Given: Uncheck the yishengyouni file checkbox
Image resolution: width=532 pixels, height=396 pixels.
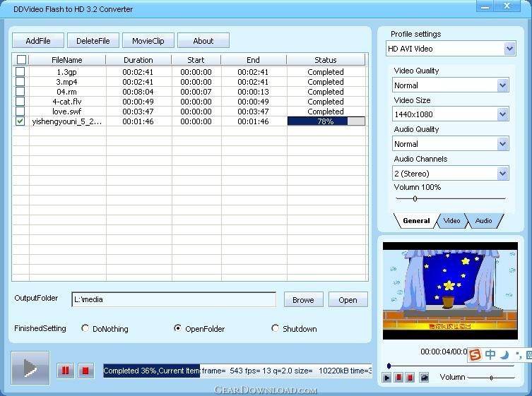Looking at the screenshot, I should [20, 121].
